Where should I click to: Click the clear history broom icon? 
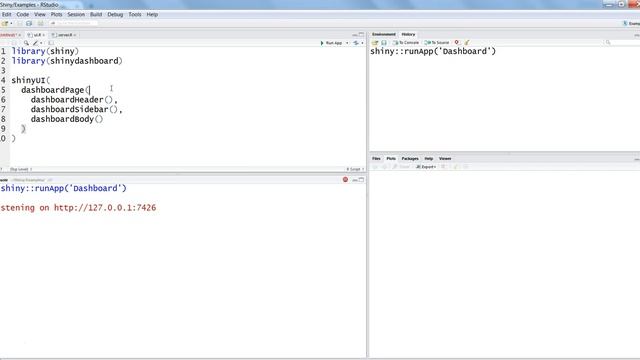click(x=467, y=42)
